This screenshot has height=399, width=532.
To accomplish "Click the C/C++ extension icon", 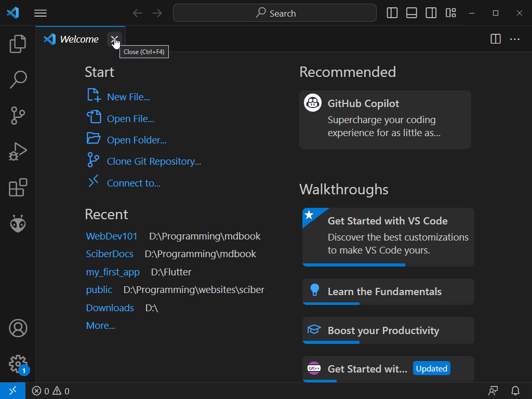I will (x=314, y=368).
